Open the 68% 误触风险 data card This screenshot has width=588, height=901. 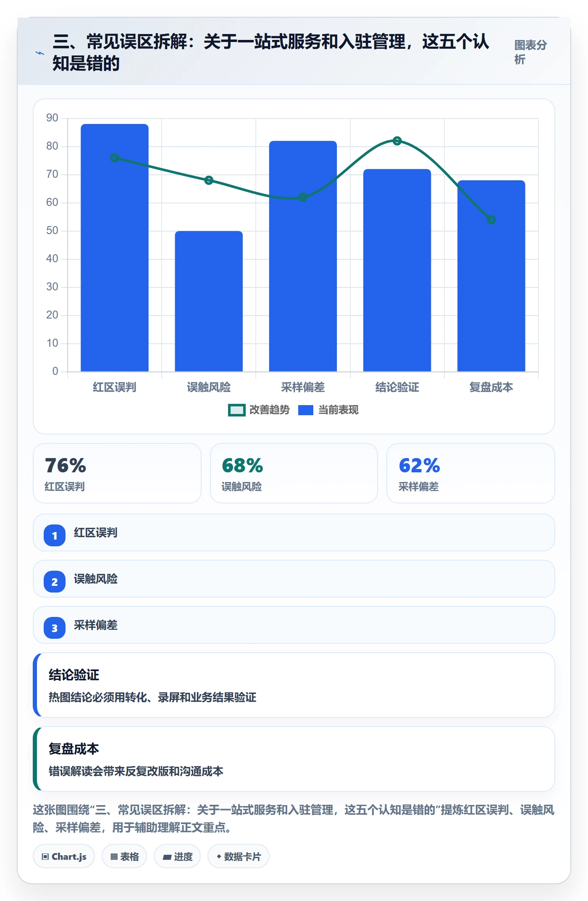(294, 473)
